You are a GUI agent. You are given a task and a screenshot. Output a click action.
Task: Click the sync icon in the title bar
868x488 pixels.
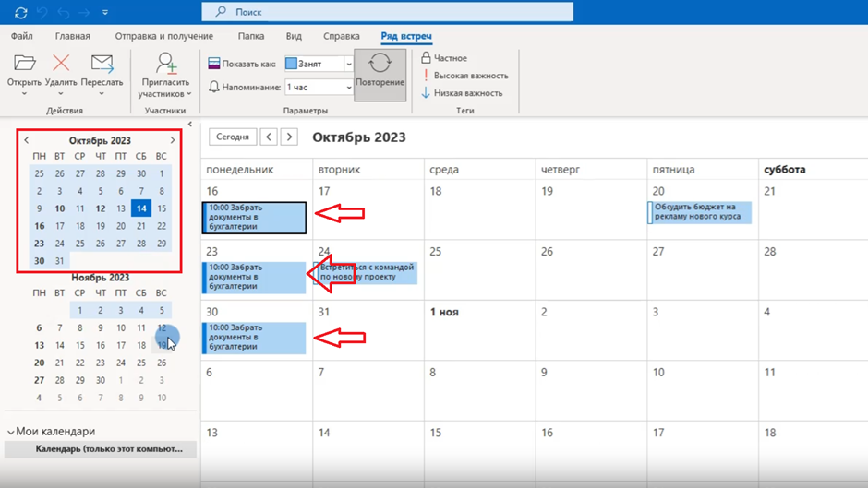tap(20, 13)
